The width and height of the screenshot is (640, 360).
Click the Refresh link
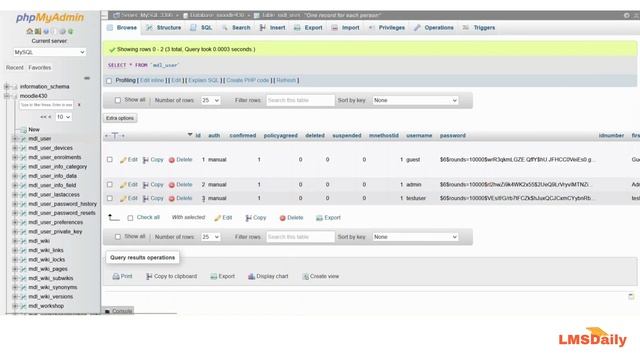click(286, 80)
